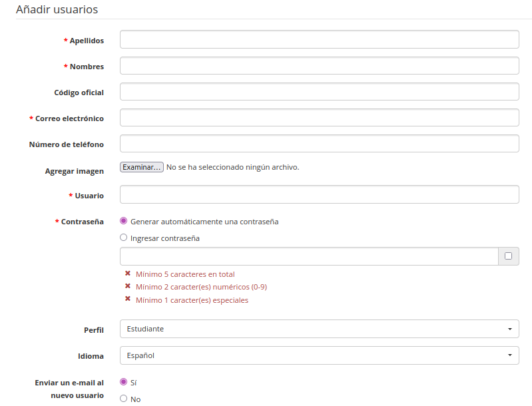Focus the Código oficial field
Viewport: 532px width, 406px height.
coord(319,92)
